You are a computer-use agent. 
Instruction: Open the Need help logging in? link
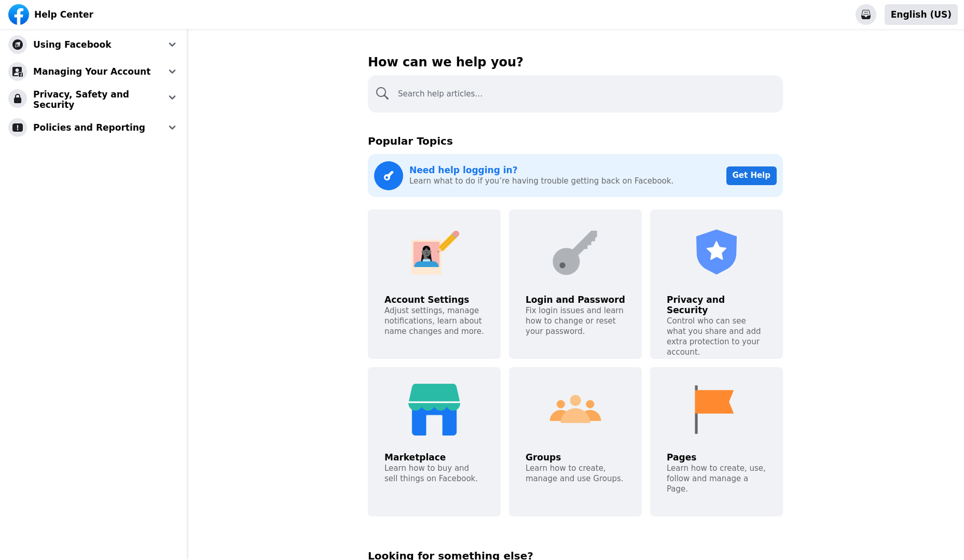(463, 170)
